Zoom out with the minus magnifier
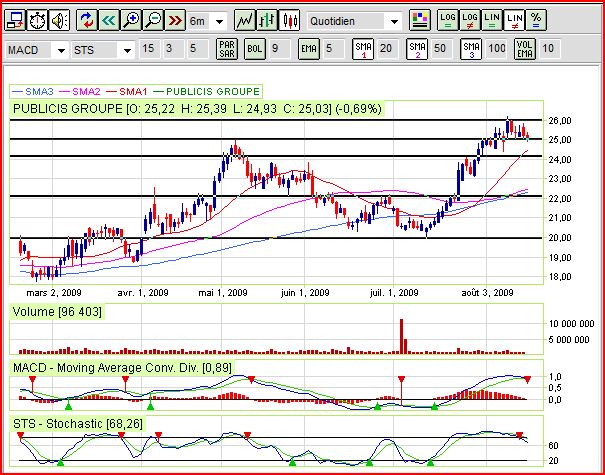Screen dimensions: 605x475 point(154,20)
